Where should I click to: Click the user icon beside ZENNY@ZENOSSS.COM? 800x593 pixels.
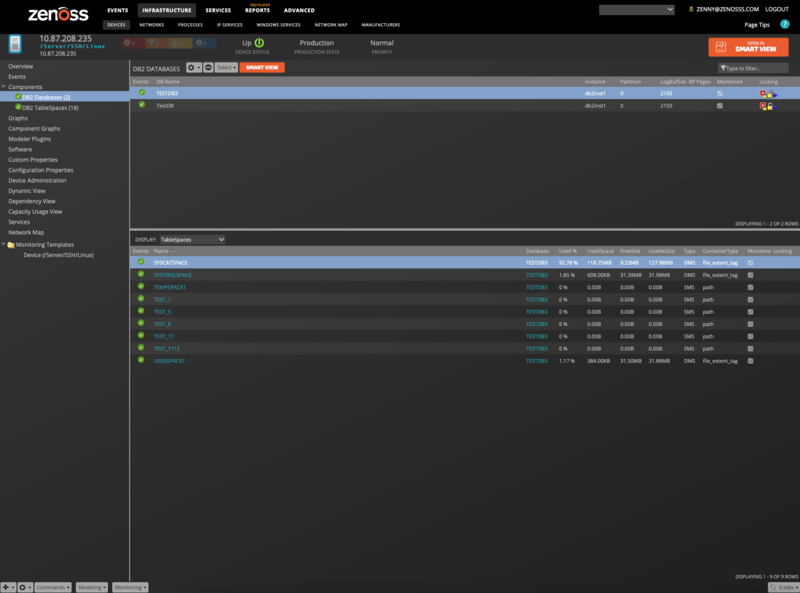click(691, 9)
